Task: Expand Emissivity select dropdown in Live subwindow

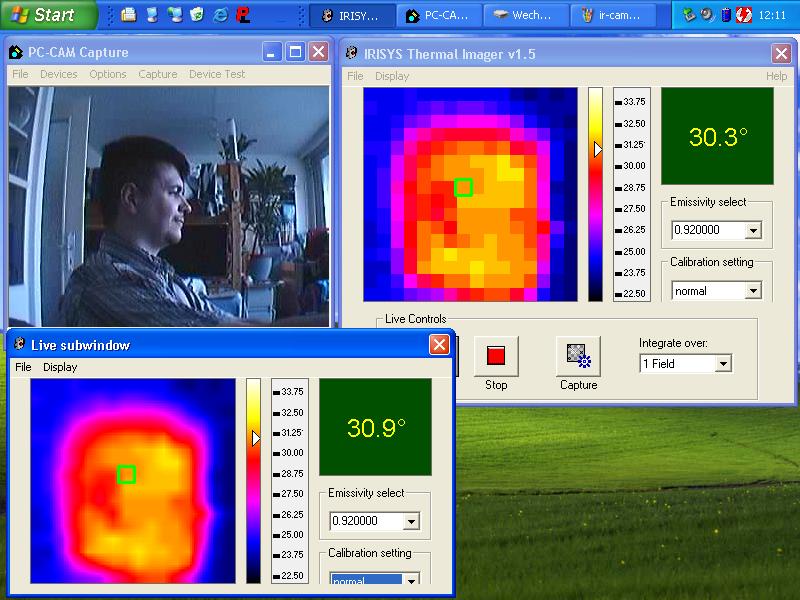Action: click(410, 521)
